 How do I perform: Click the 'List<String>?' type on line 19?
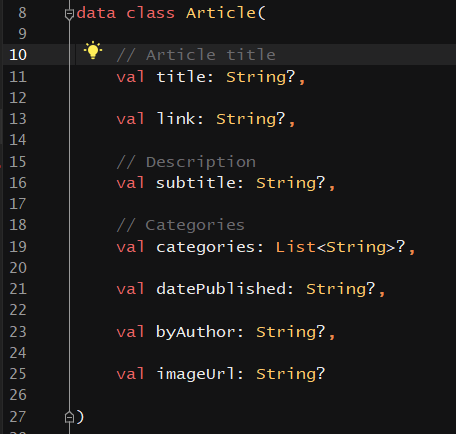[341, 247]
